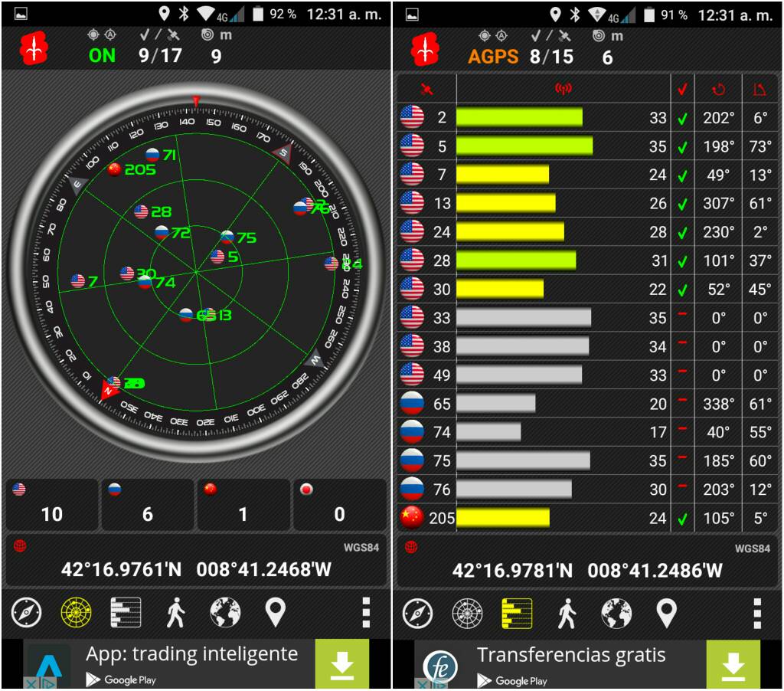
Task: Tap red dash status for satellite 76
Action: (682, 486)
